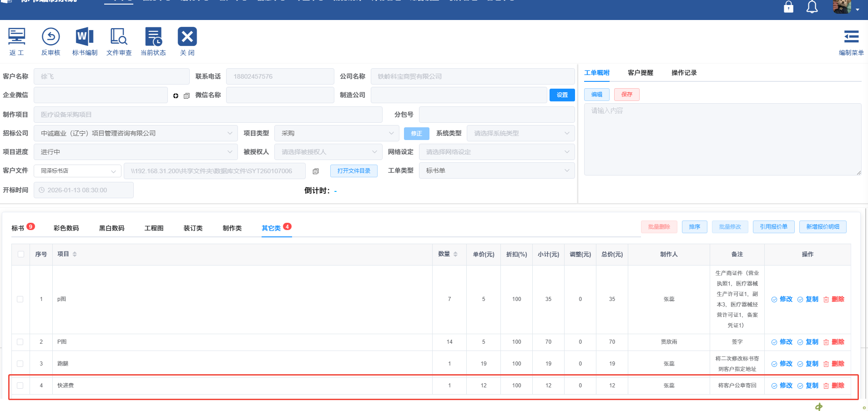868x411 pixels.
Task: Check the 快递费 row checkbox
Action: (20, 386)
